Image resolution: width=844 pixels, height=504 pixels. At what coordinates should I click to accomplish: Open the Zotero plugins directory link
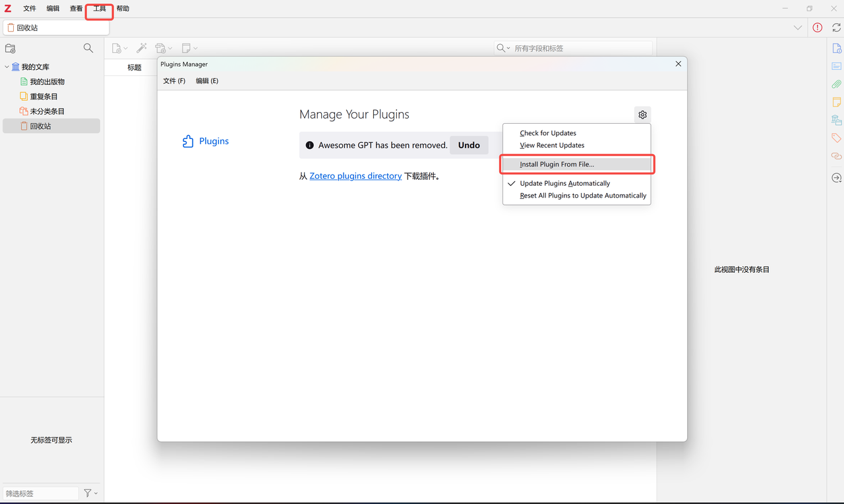pyautogui.click(x=355, y=176)
